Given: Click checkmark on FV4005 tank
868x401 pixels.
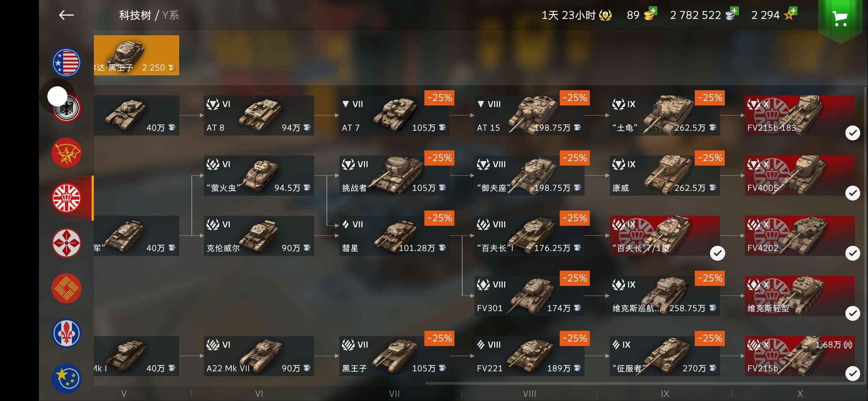Looking at the screenshot, I should tap(852, 193).
